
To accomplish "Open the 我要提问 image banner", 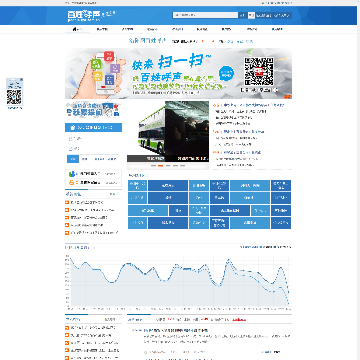I will [x=93, y=110].
